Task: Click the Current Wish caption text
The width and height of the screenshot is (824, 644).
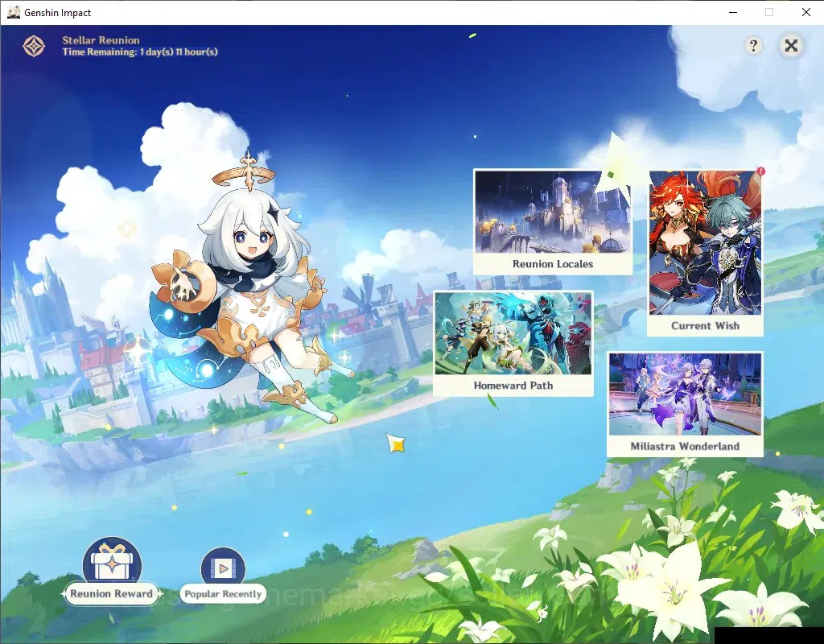Action: (x=705, y=325)
